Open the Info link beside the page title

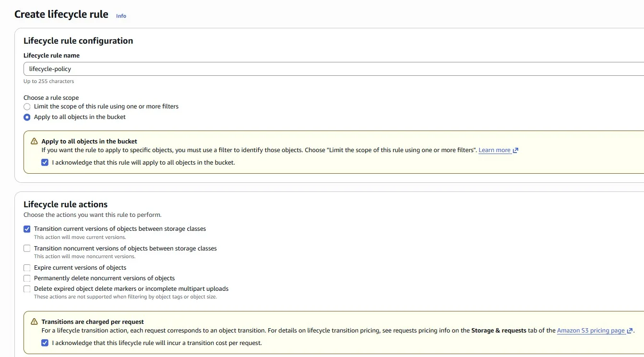pos(121,16)
